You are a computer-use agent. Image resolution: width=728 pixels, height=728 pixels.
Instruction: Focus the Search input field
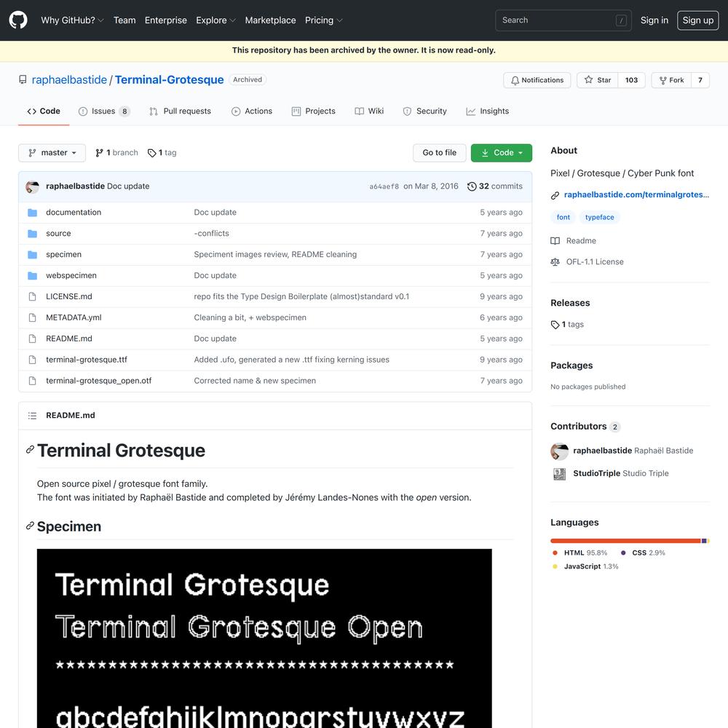pos(563,20)
